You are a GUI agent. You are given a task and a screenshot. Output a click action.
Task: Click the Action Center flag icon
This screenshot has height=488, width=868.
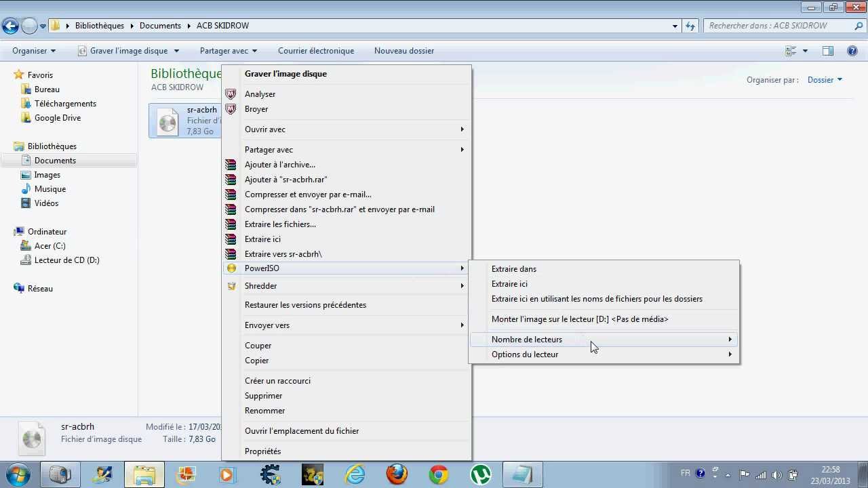point(744,474)
